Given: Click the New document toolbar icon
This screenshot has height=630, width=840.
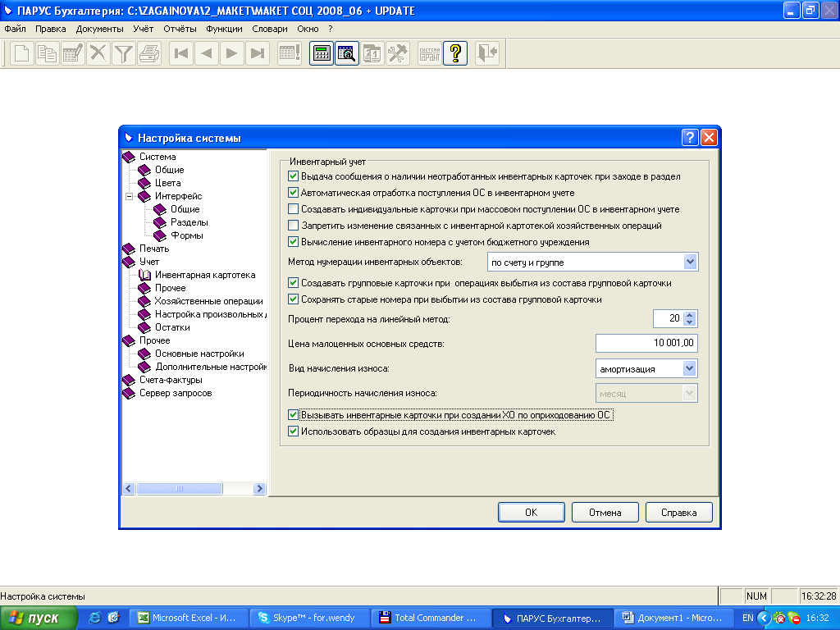Looking at the screenshot, I should pos(21,53).
